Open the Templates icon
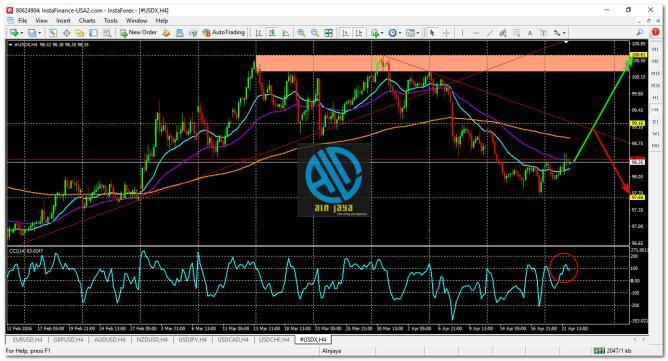668x361 pixels. coord(410,33)
